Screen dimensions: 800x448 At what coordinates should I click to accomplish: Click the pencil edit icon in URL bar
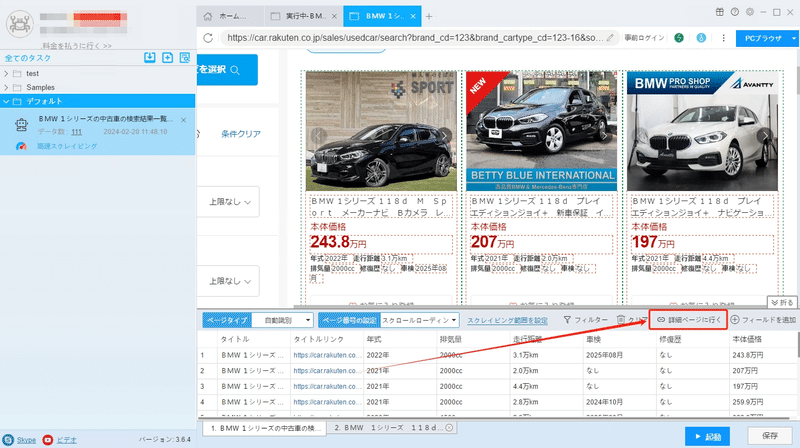click(x=610, y=38)
